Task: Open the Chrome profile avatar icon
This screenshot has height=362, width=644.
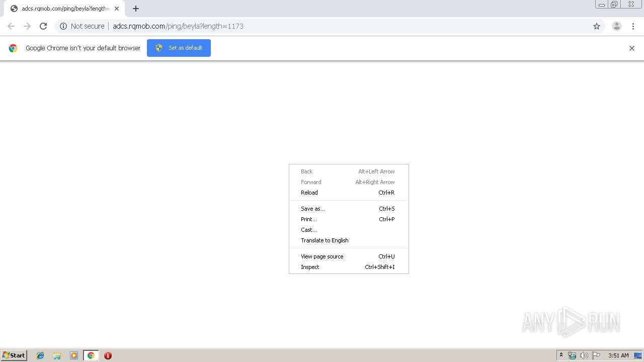Action: pos(617,26)
